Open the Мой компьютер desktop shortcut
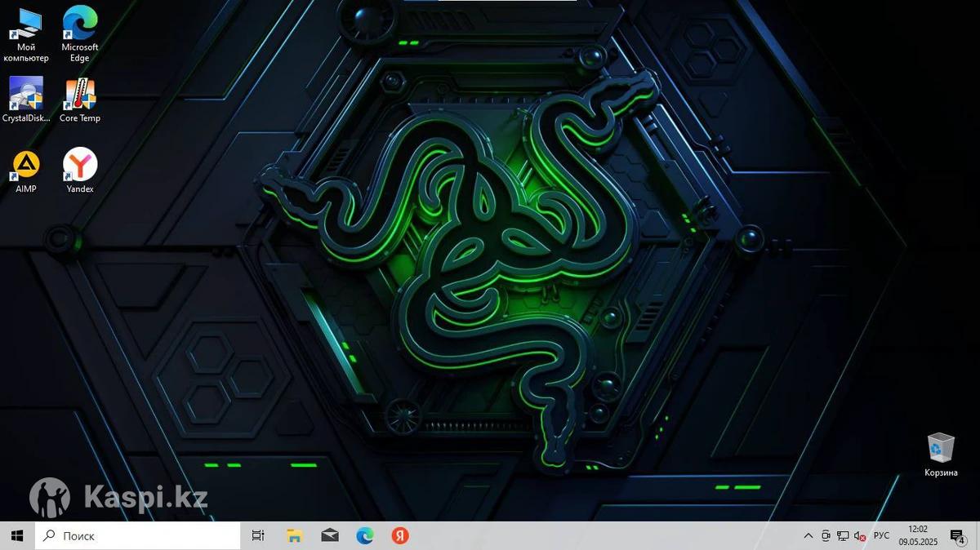 26,34
